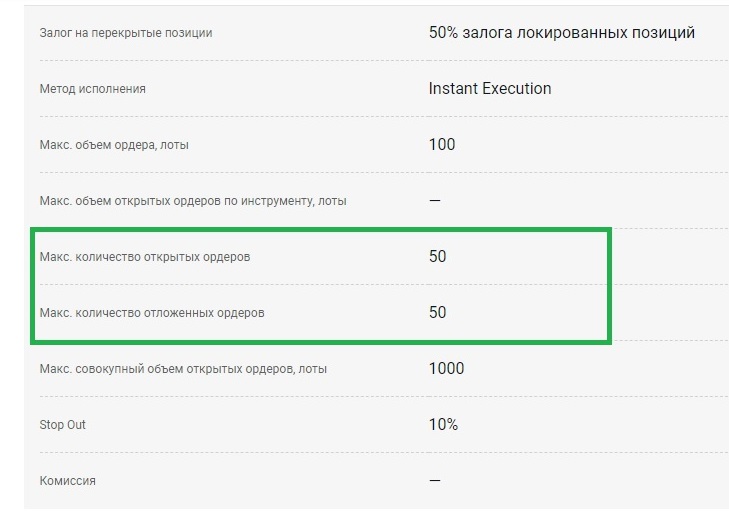Click 'Макс. объем открытых ордеров по инструменту' label
This screenshot has width=729, height=511.
point(193,201)
